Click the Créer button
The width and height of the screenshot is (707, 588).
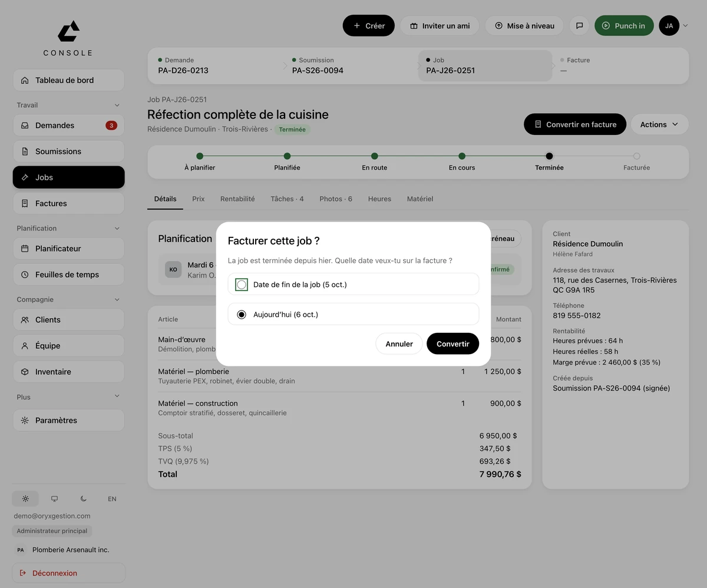369,26
